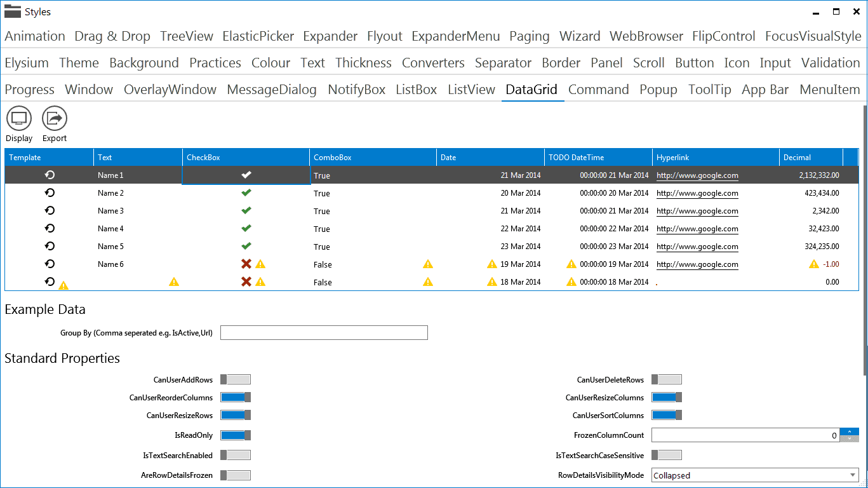Image resolution: width=868 pixels, height=488 pixels.
Task: Uncheck the CheckBox cell on Name 3 row
Action: pos(246,210)
